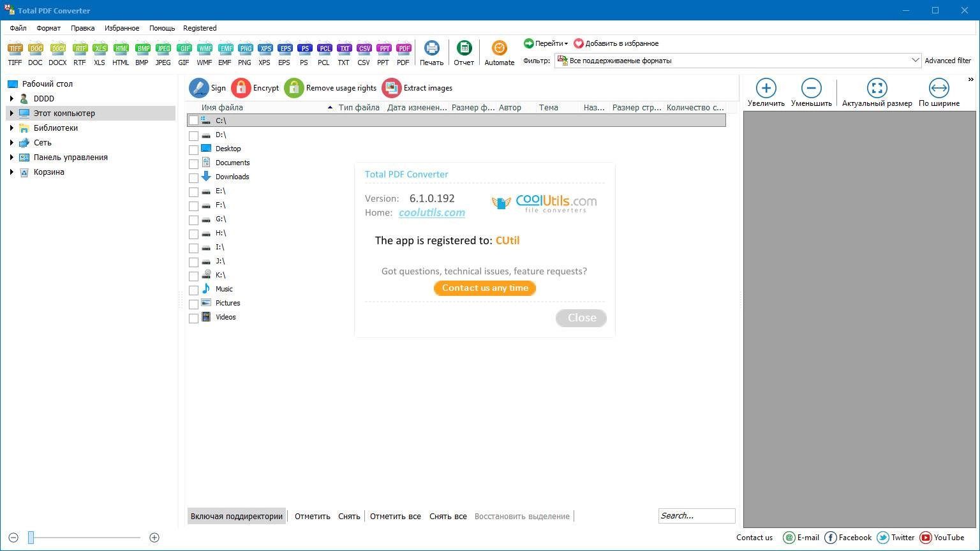Screen dimensions: 980x551
Task: Click the GIF format icon
Action: [184, 54]
